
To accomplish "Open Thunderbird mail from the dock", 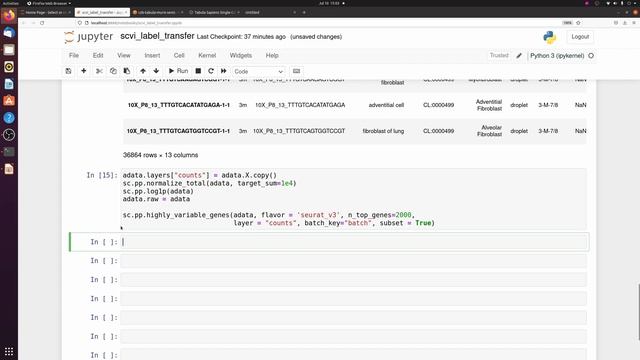I will click(9, 33).
